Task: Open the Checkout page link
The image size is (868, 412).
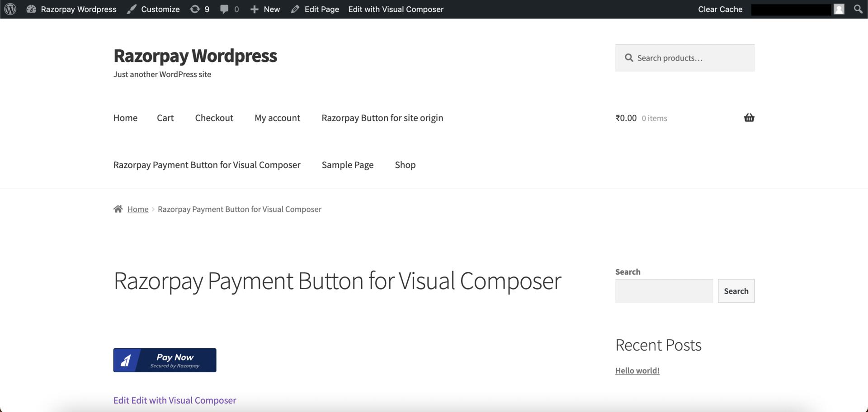Action: coord(214,118)
